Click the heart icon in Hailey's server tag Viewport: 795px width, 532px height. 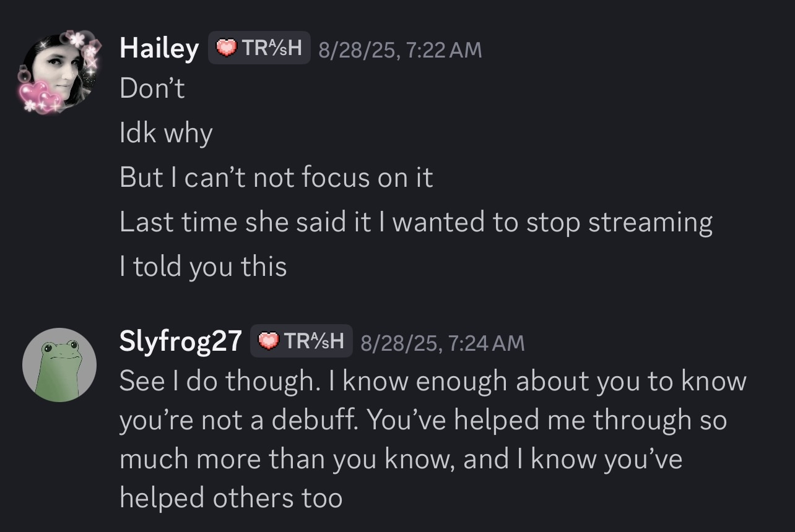tap(226, 48)
